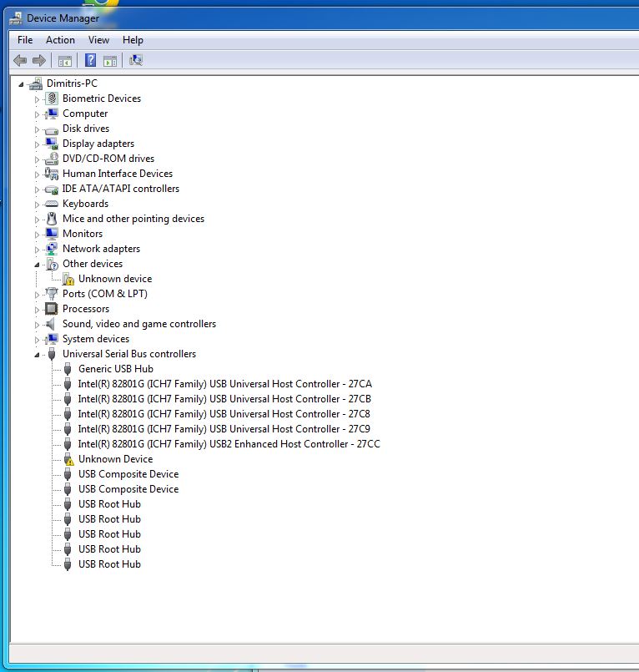Viewport: 639px width, 672px height.
Task: Click the IDE ATA/ATAPI controllers icon
Action: [52, 189]
